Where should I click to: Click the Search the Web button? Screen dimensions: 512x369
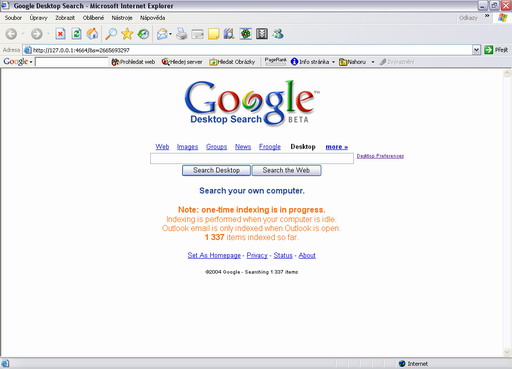point(286,170)
